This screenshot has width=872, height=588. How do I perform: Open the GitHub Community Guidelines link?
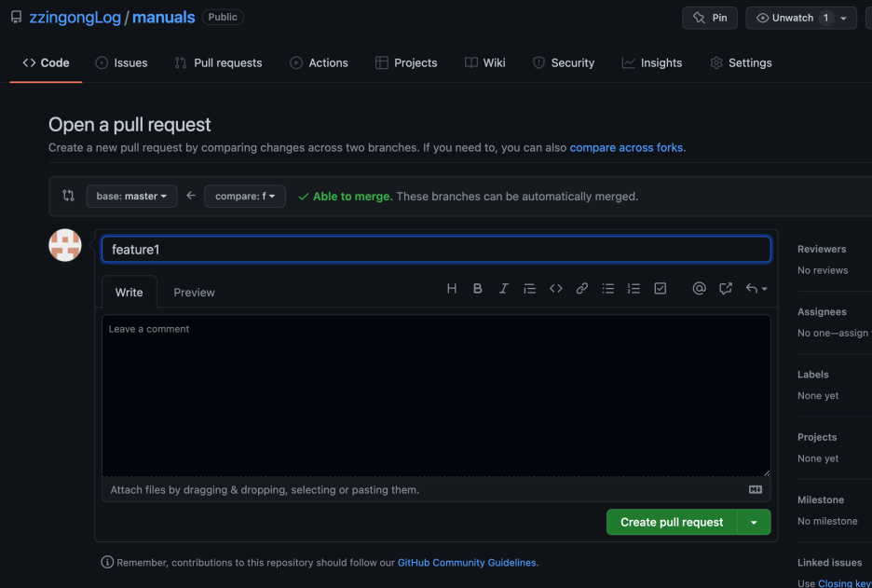[467, 563]
